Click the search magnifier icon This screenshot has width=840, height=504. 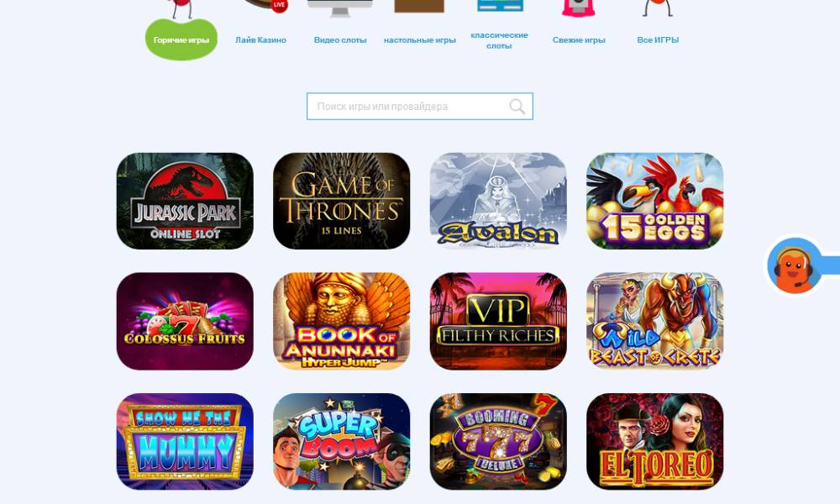click(517, 106)
